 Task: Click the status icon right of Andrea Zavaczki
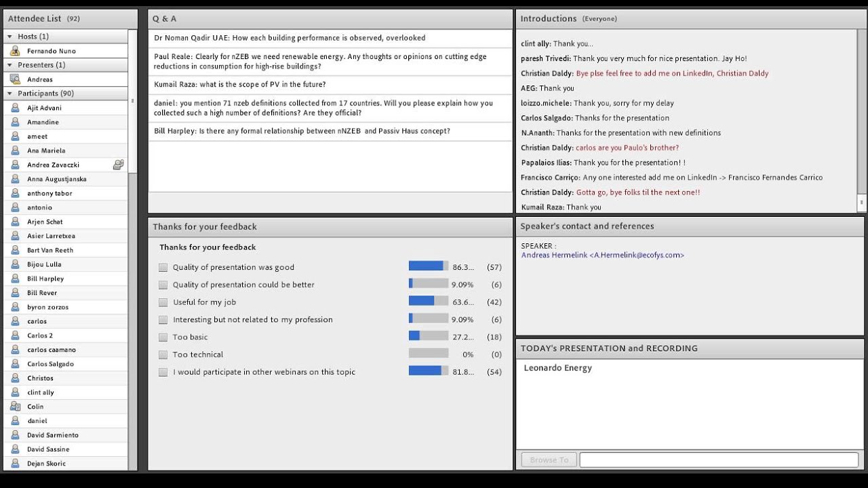click(119, 164)
